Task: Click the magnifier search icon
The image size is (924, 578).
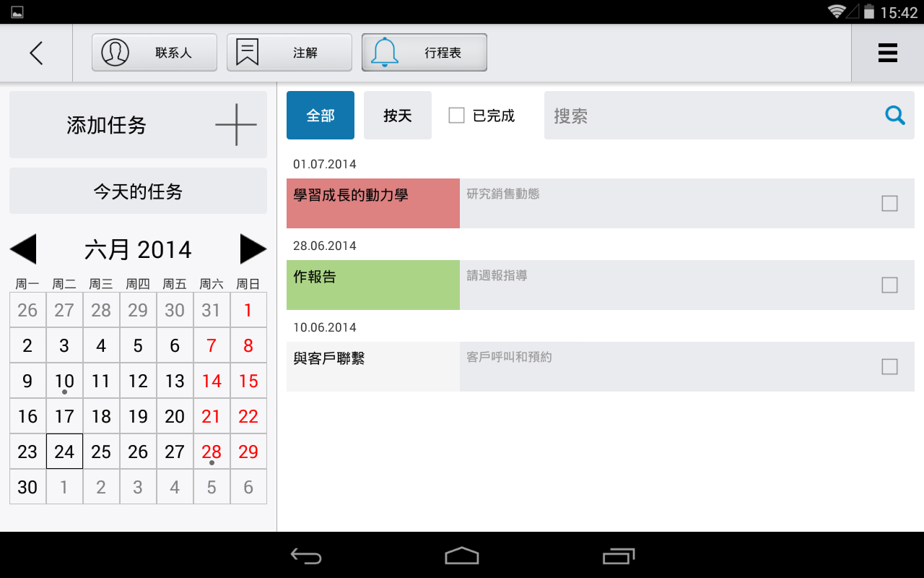Action: (x=895, y=115)
